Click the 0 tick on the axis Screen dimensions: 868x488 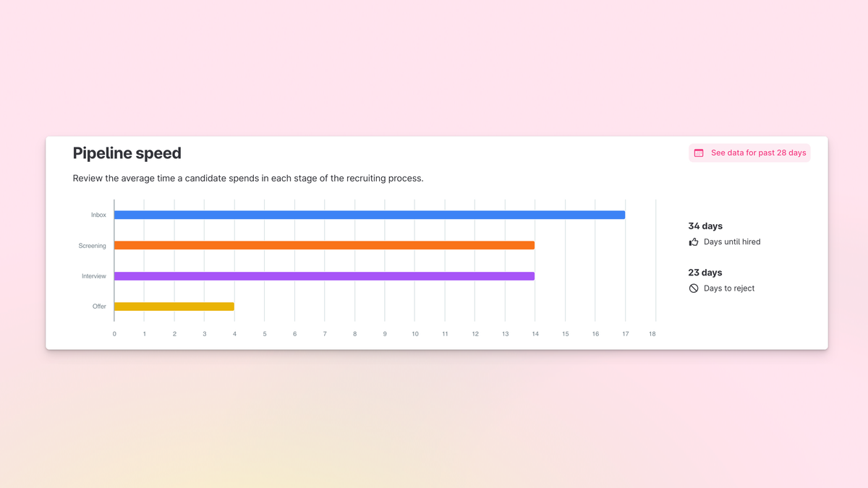[x=114, y=334]
